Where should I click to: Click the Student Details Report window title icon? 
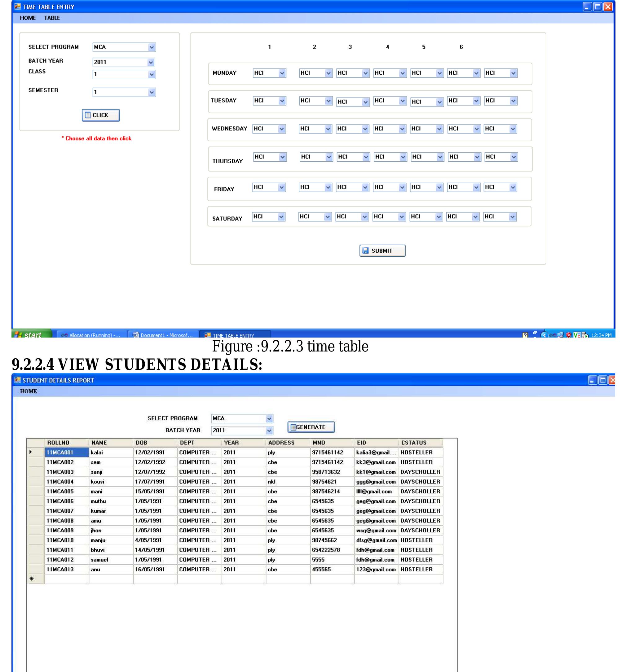[18, 380]
